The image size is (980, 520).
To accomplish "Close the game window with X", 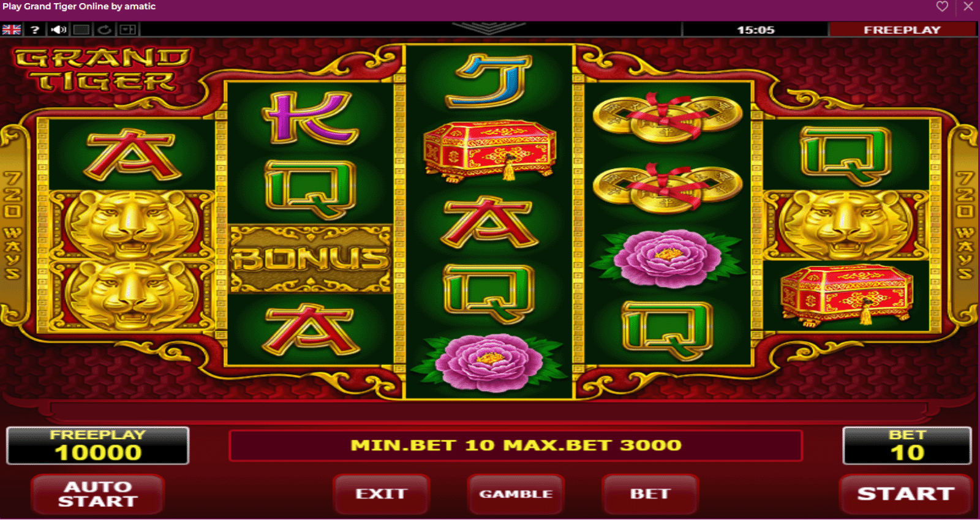I will (x=968, y=7).
